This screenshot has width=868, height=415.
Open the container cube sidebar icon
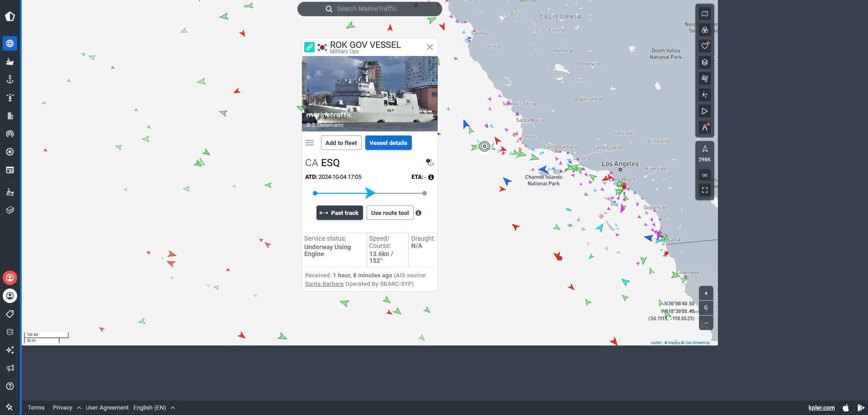coord(10,210)
